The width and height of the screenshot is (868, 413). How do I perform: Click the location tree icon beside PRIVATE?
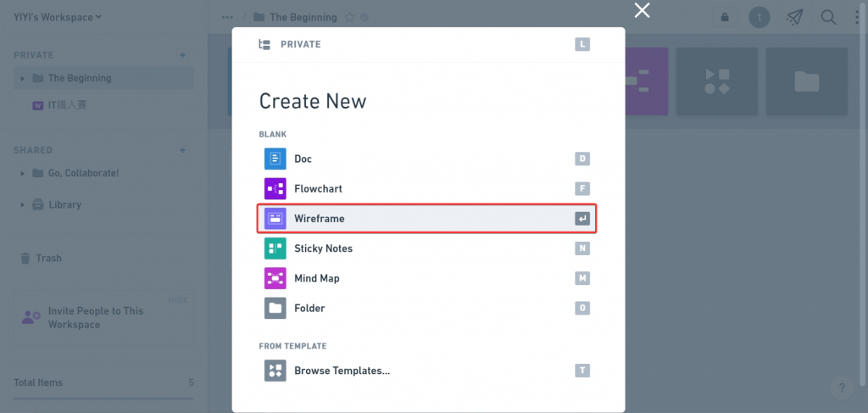[x=264, y=44]
